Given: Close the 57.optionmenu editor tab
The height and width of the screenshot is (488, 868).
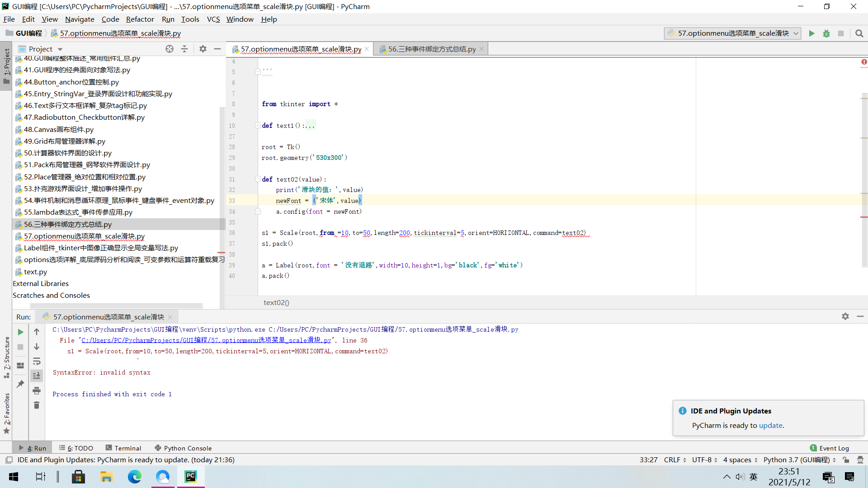Looking at the screenshot, I should tap(367, 49).
